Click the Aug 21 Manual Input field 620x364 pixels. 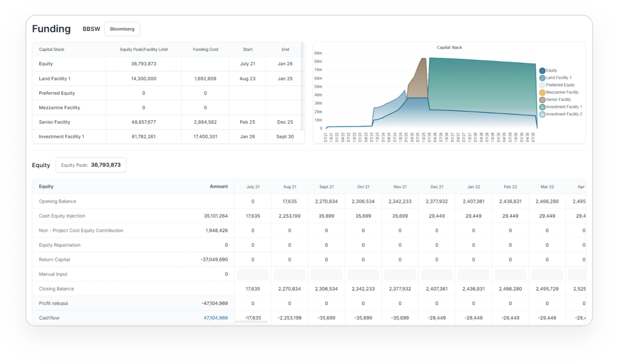click(x=290, y=274)
